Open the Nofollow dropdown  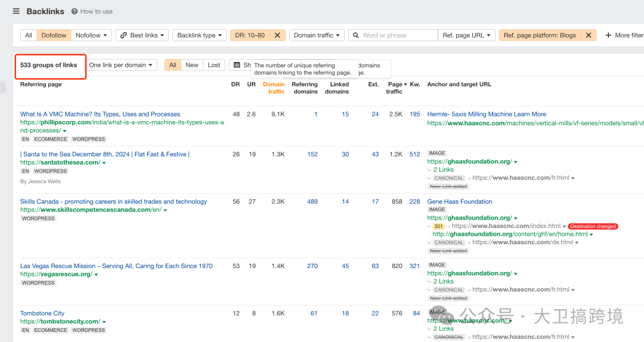point(91,35)
